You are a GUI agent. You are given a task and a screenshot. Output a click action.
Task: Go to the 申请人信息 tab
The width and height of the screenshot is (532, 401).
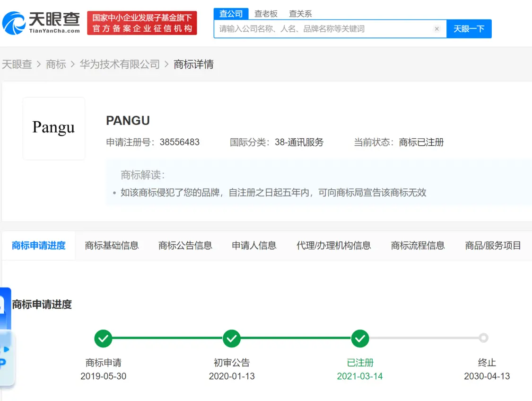[254, 245]
